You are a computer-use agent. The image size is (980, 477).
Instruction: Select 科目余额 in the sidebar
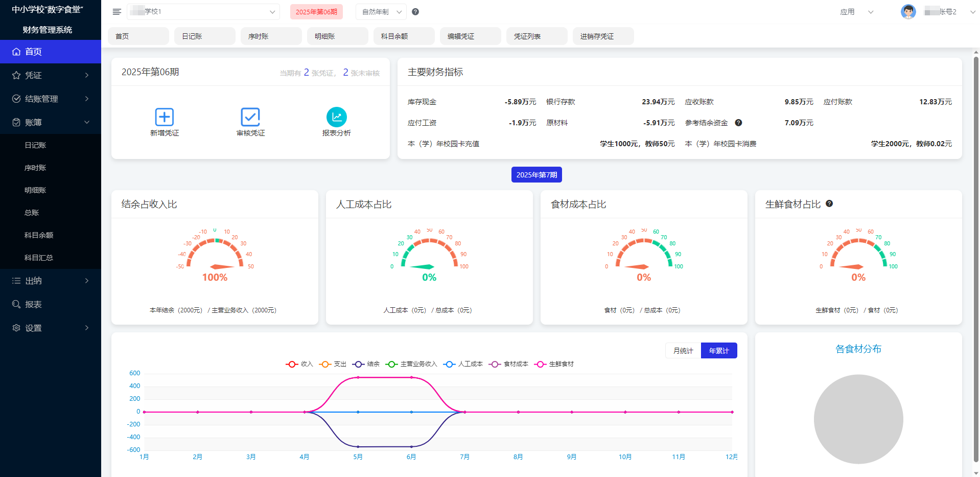38,235
